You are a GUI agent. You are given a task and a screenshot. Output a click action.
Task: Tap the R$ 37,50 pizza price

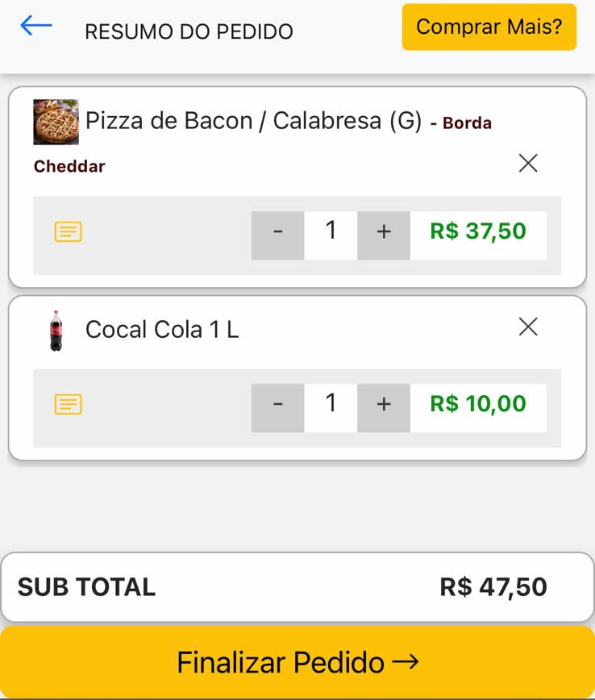point(478,231)
